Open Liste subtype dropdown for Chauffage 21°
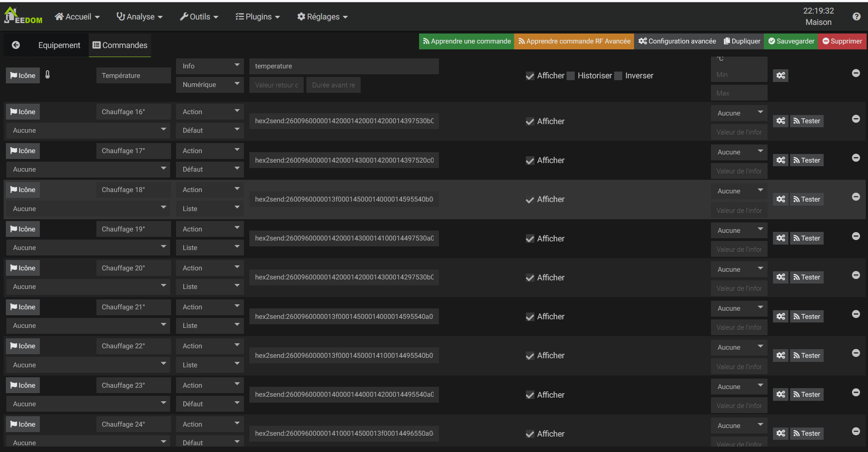The width and height of the screenshot is (868, 452). 210,326
